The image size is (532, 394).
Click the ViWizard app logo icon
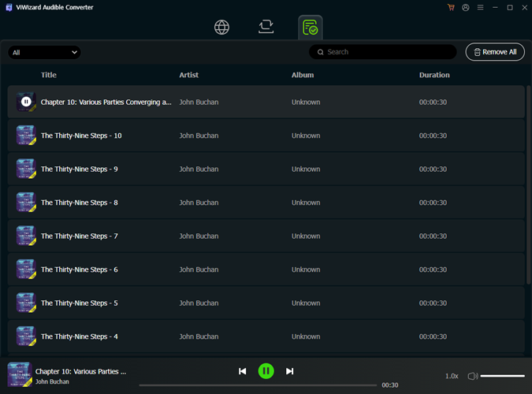tap(9, 7)
